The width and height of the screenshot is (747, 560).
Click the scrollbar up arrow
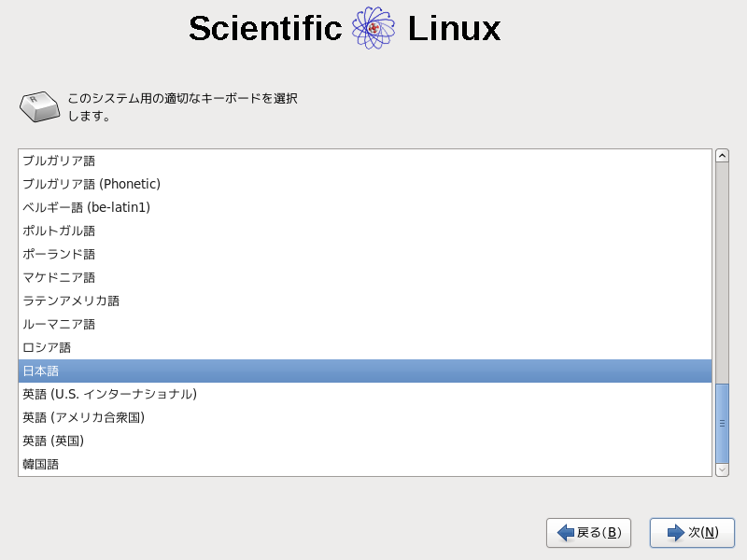tap(722, 156)
